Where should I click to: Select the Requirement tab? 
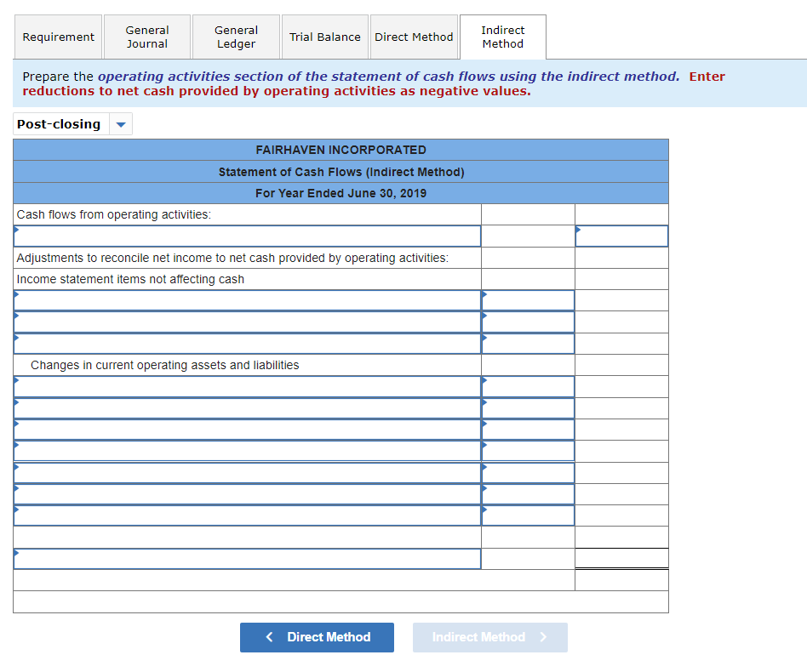click(58, 37)
